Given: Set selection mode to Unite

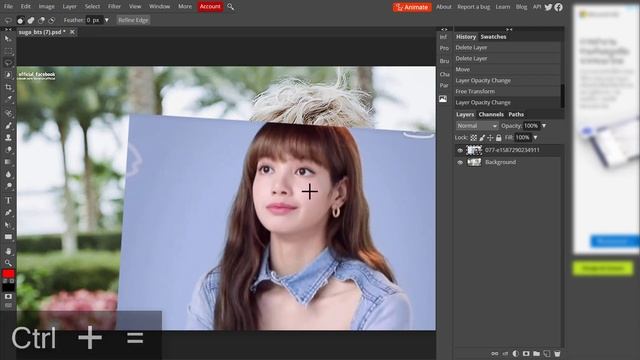Looking at the screenshot, I should pyautogui.click(x=31, y=20).
